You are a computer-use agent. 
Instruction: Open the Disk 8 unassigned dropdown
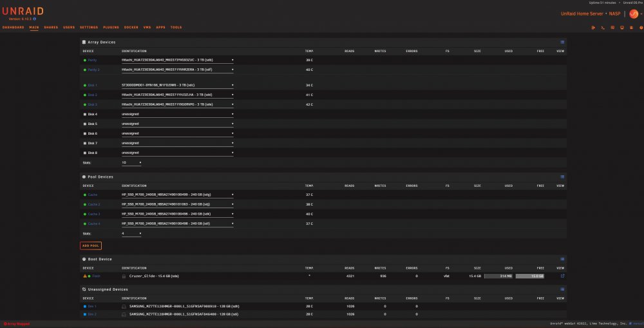(178, 153)
